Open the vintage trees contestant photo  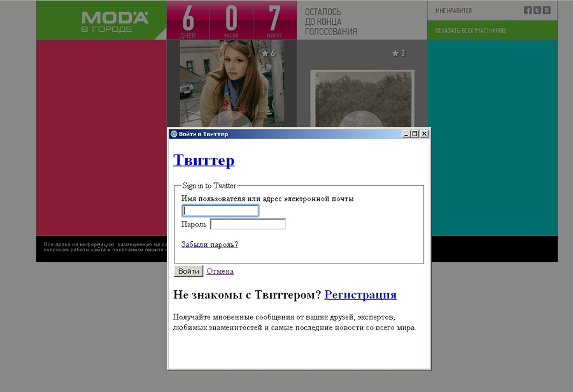[x=361, y=99]
